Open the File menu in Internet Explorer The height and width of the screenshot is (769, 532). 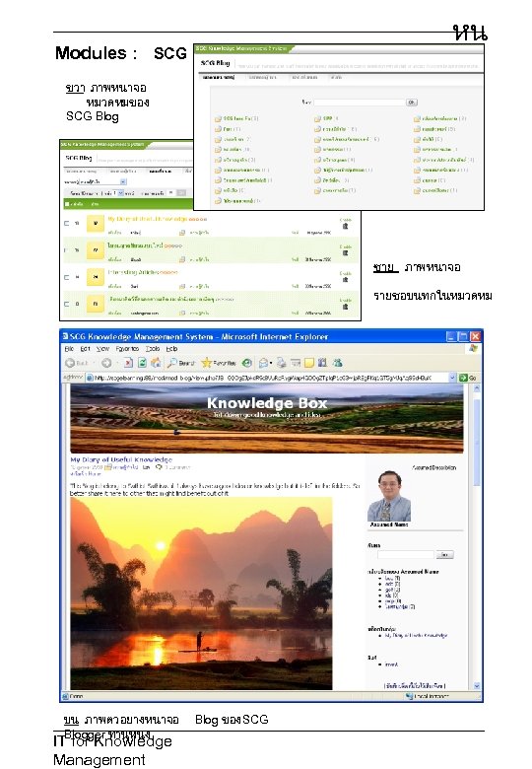pyautogui.click(x=69, y=349)
